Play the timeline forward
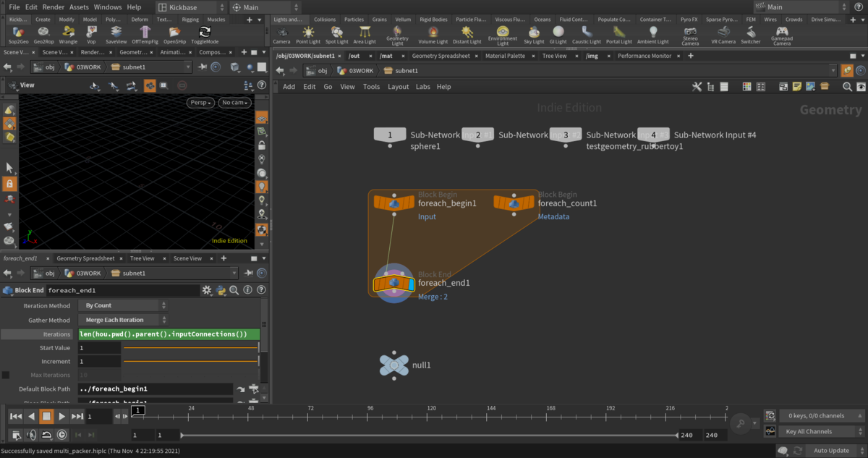 click(x=62, y=416)
